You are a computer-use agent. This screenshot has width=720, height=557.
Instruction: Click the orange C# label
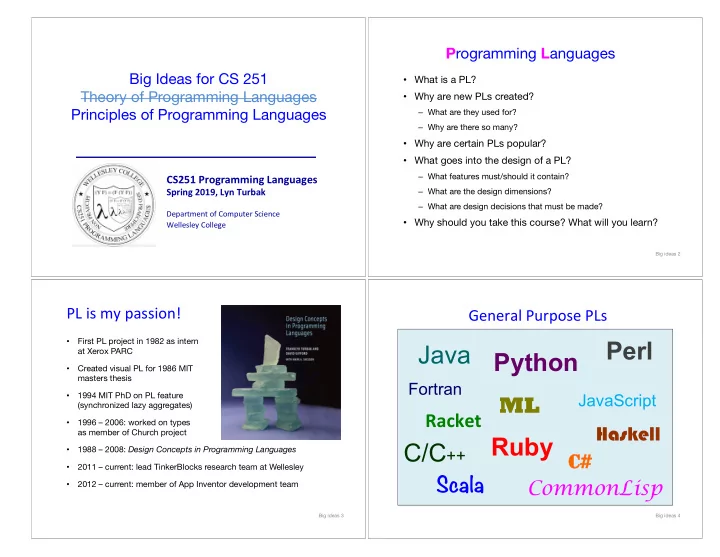click(x=580, y=461)
